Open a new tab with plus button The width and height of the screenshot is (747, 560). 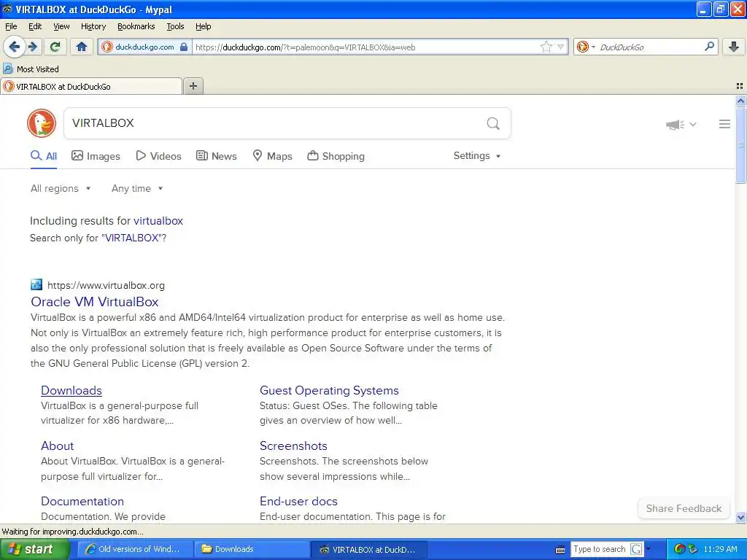[193, 86]
